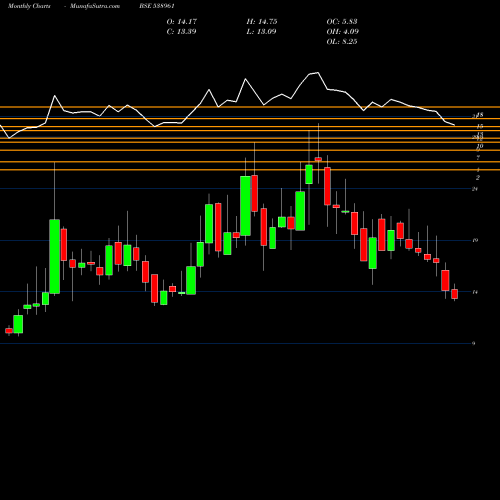Select the open value "O: 14.17"

[x=182, y=22]
